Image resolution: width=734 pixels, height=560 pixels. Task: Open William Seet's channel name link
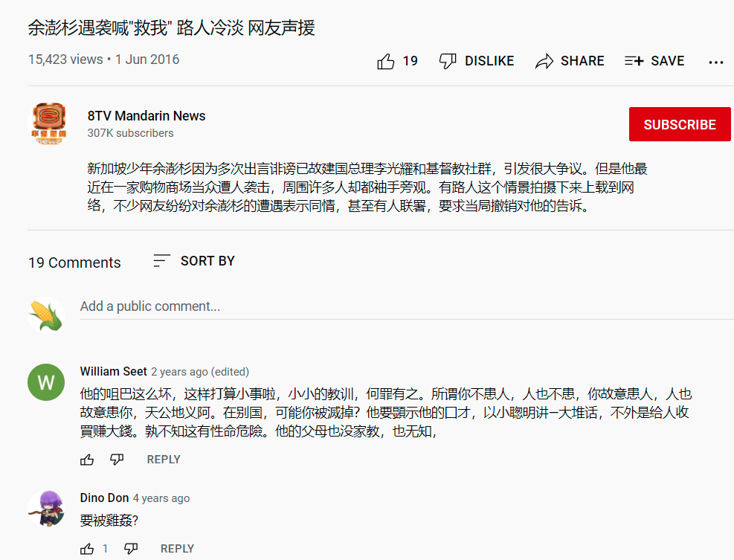click(x=113, y=371)
